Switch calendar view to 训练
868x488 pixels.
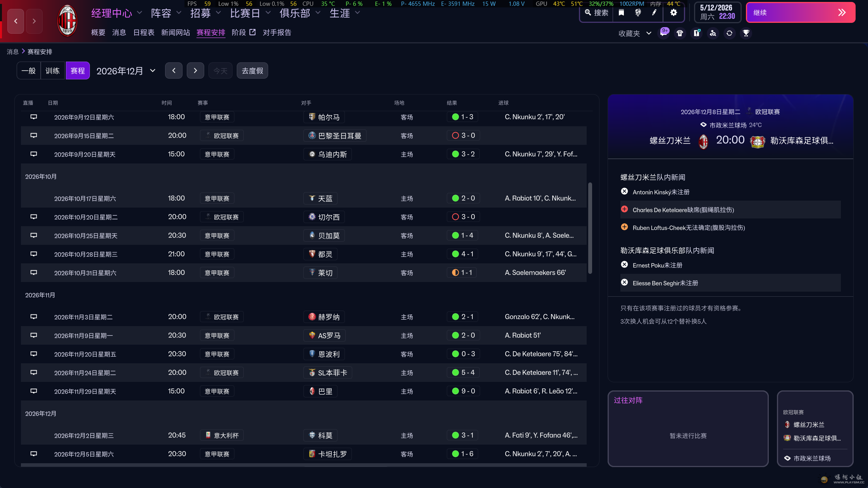coord(53,71)
